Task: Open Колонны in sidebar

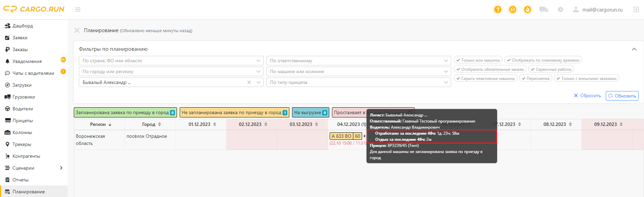Action: tap(34, 132)
